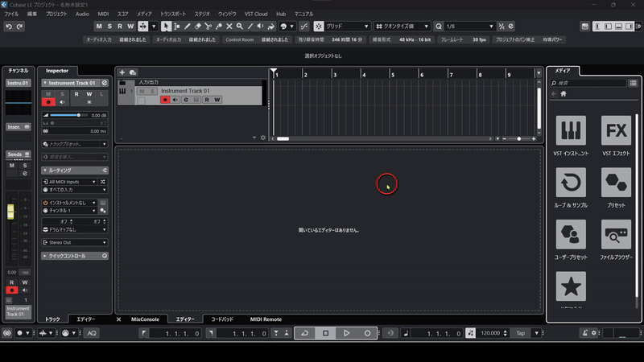Click the channel volume fader

click(x=10, y=212)
